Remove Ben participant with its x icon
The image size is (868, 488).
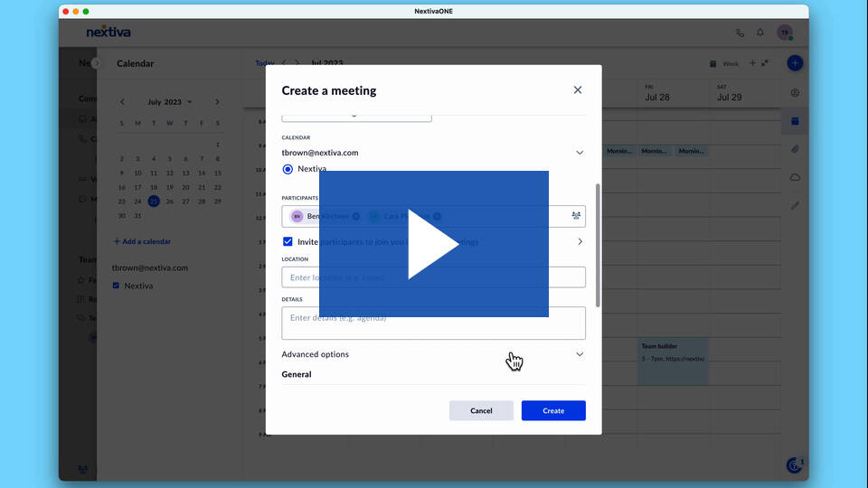356,216
